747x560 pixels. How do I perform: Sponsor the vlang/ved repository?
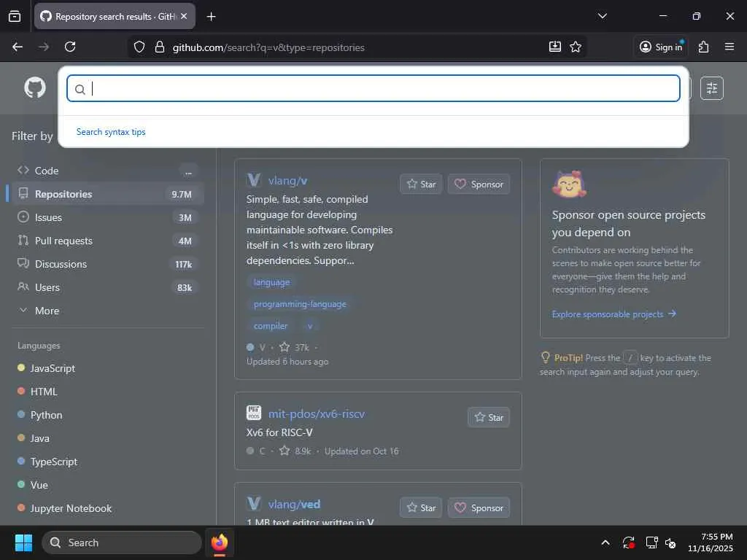479,507
